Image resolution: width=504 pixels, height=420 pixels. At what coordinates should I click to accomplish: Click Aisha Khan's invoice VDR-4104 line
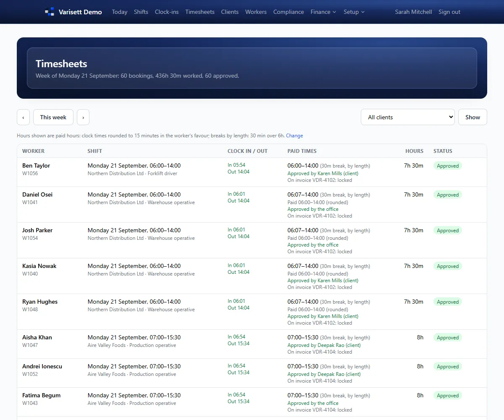(x=320, y=352)
